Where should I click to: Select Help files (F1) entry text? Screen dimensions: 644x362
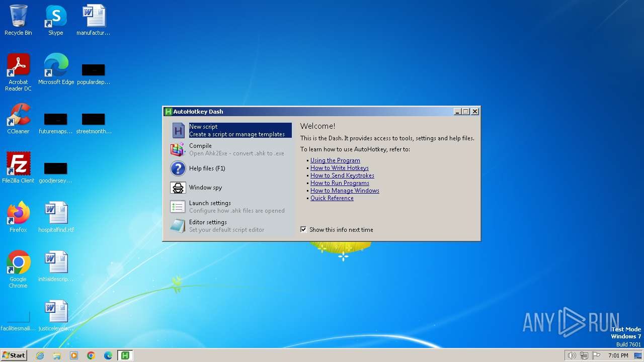click(x=207, y=168)
